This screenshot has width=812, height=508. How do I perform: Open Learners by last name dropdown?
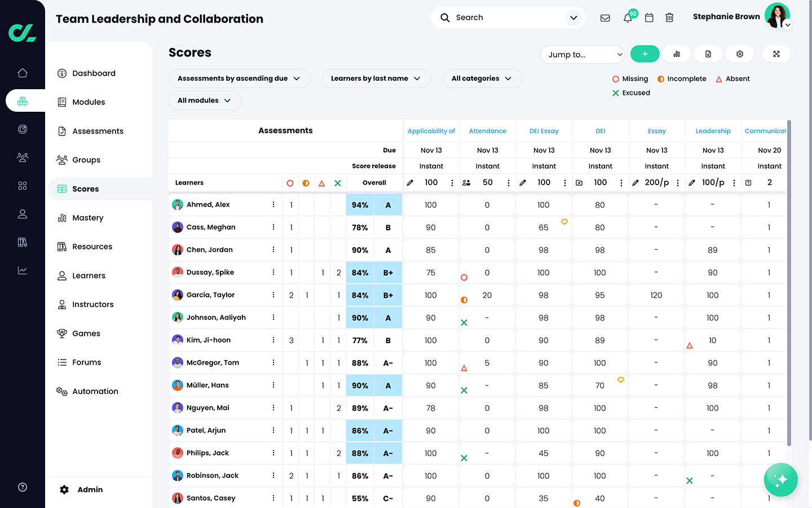click(377, 78)
